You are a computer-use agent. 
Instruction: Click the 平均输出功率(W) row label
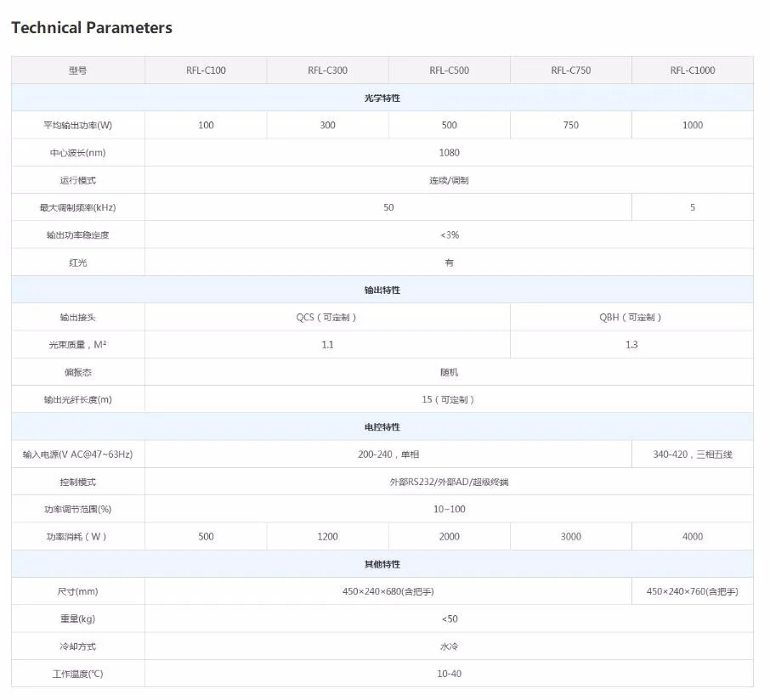[x=78, y=125]
